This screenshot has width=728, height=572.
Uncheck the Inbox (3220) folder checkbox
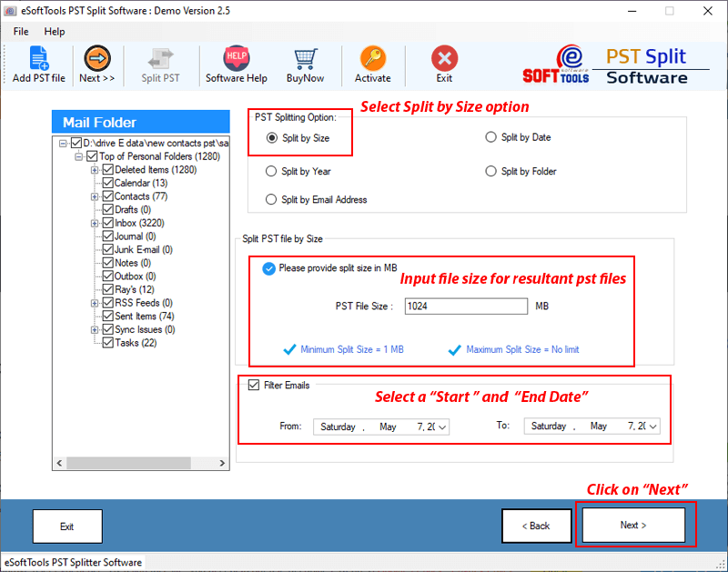pos(107,223)
